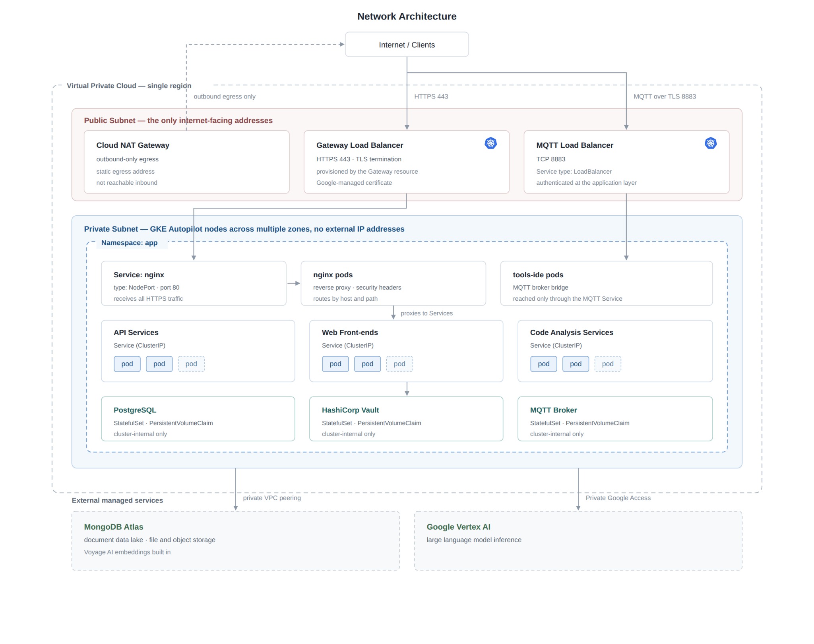Click 'cluster-internal only' under PostgreSQL
Viewport: 814px width, 644px height.
140,434
